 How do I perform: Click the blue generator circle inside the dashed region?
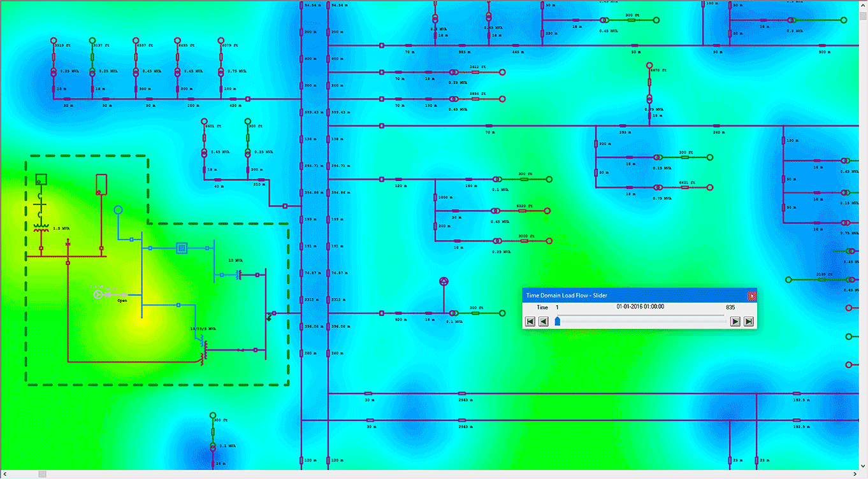tap(119, 210)
